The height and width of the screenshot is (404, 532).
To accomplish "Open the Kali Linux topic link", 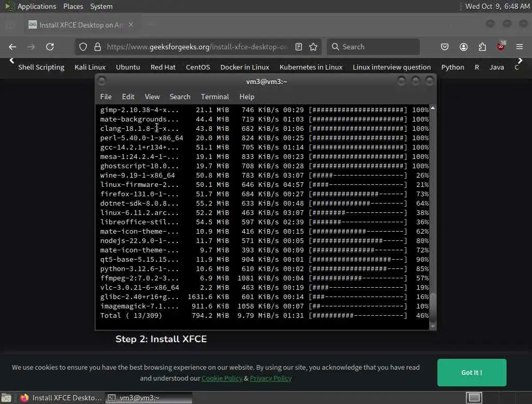I will [90, 67].
